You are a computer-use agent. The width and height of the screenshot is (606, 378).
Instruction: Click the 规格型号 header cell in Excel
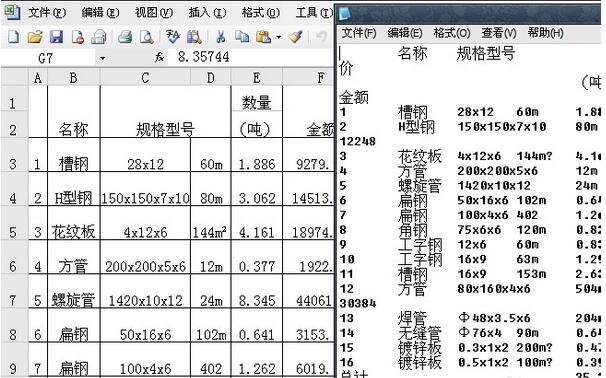pyautogui.click(x=165, y=129)
